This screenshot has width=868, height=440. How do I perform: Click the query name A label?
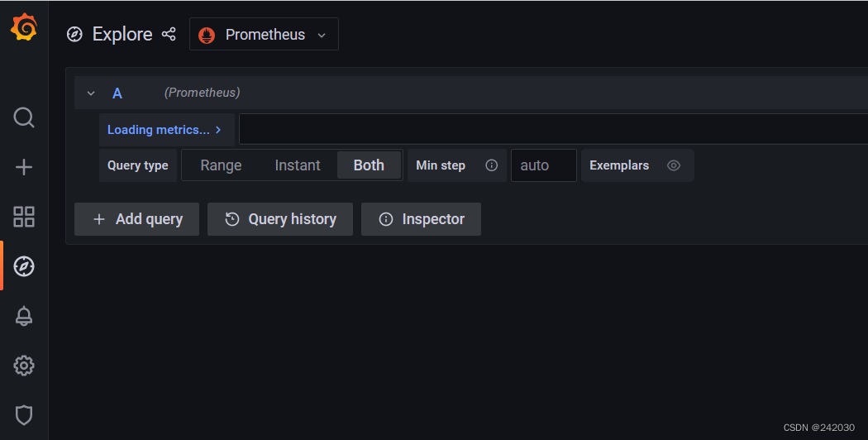pos(117,93)
